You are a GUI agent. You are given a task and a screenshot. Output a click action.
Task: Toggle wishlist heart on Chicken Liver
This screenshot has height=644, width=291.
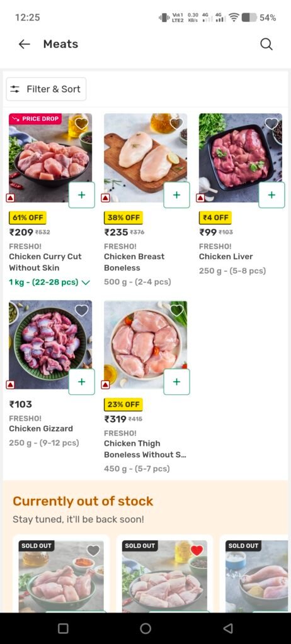[x=271, y=123]
